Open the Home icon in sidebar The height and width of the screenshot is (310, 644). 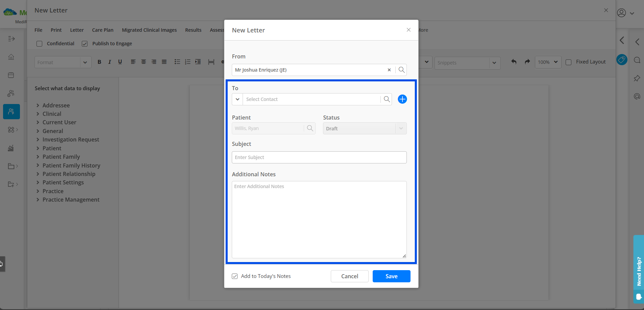(x=11, y=57)
